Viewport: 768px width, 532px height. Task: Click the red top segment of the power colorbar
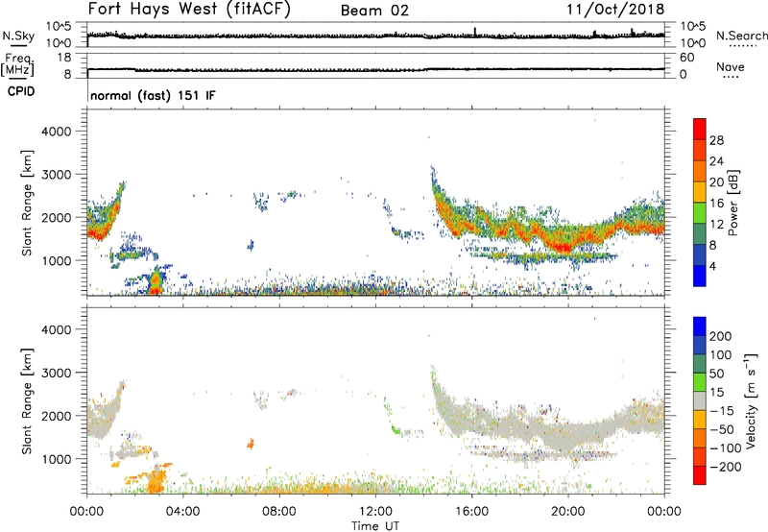(x=700, y=129)
